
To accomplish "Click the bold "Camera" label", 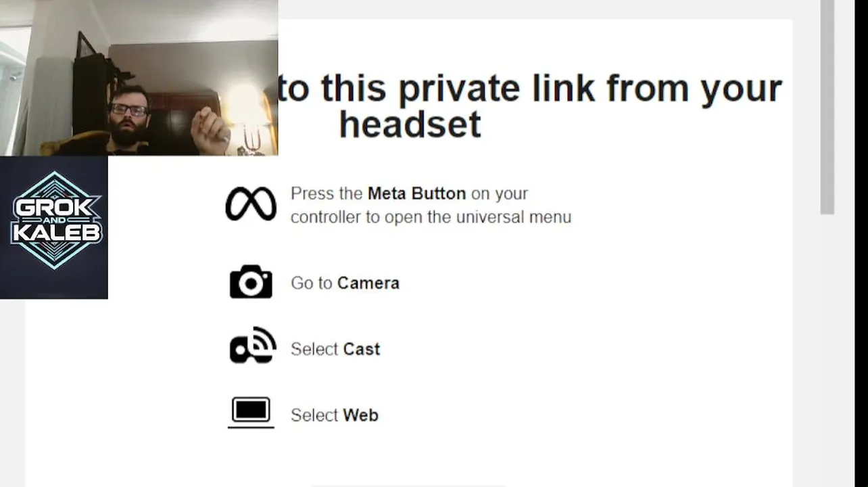I will (368, 283).
